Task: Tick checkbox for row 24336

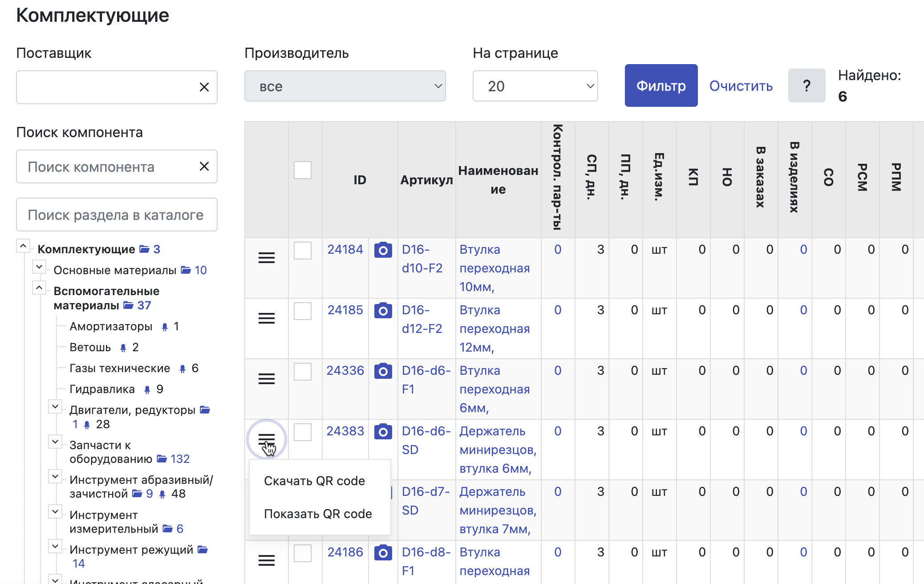Action: click(303, 372)
